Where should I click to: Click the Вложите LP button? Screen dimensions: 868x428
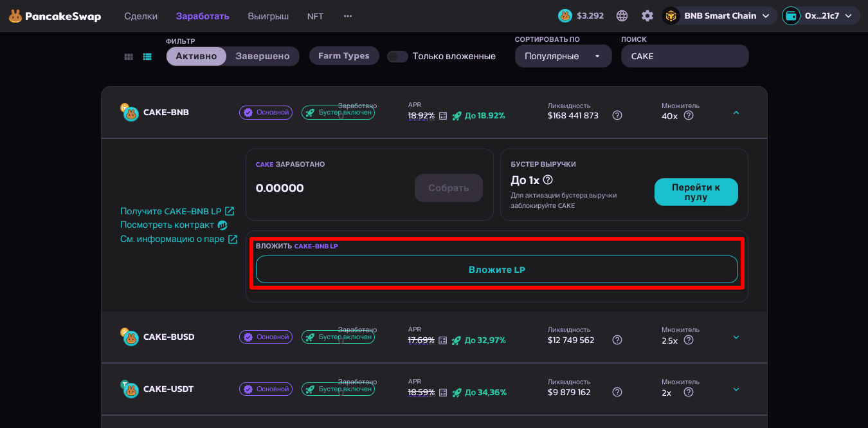497,270
